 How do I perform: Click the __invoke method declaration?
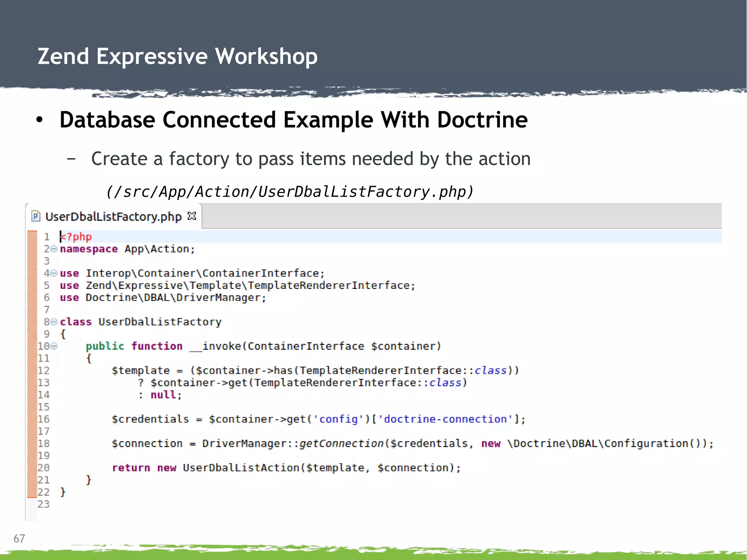(263, 346)
